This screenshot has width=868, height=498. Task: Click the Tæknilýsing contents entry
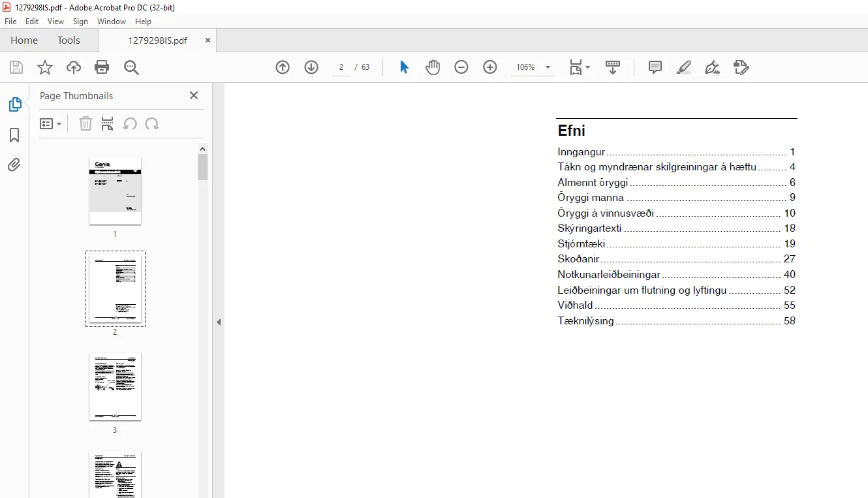[676, 321]
